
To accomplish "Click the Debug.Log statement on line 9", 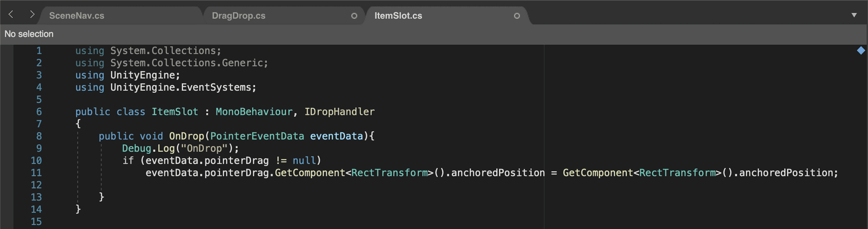I will click(181, 148).
